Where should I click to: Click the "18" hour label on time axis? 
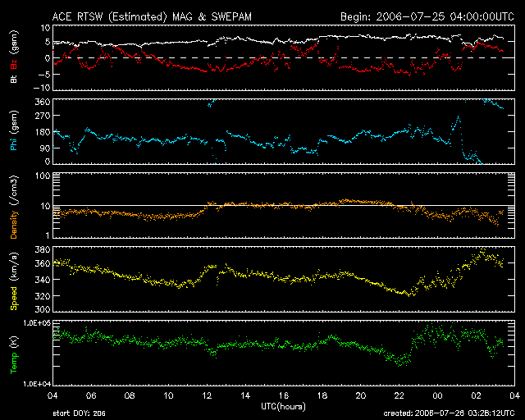point(322,395)
